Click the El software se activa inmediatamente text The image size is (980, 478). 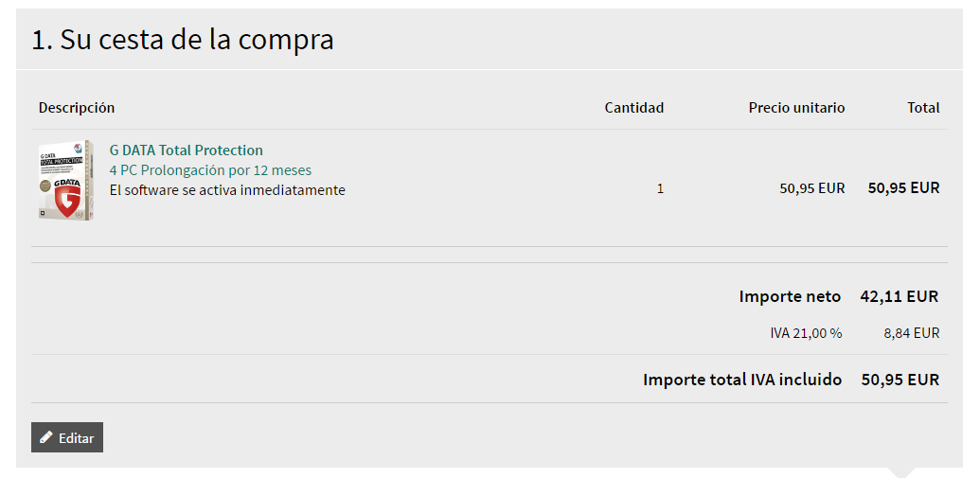pyautogui.click(x=227, y=190)
